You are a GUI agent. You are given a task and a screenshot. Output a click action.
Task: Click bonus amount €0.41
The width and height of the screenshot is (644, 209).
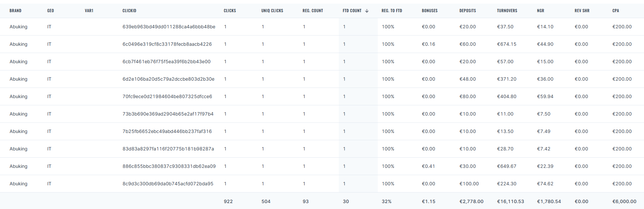pyautogui.click(x=429, y=166)
